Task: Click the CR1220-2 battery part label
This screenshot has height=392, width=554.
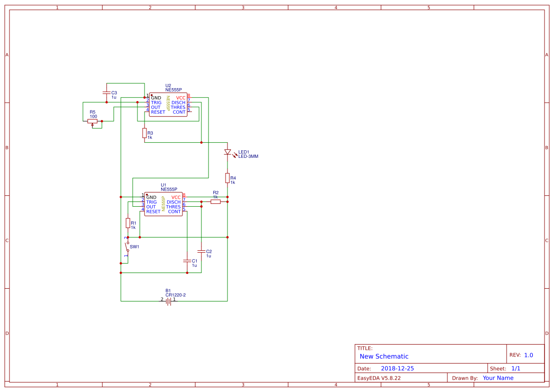Action: (175, 295)
